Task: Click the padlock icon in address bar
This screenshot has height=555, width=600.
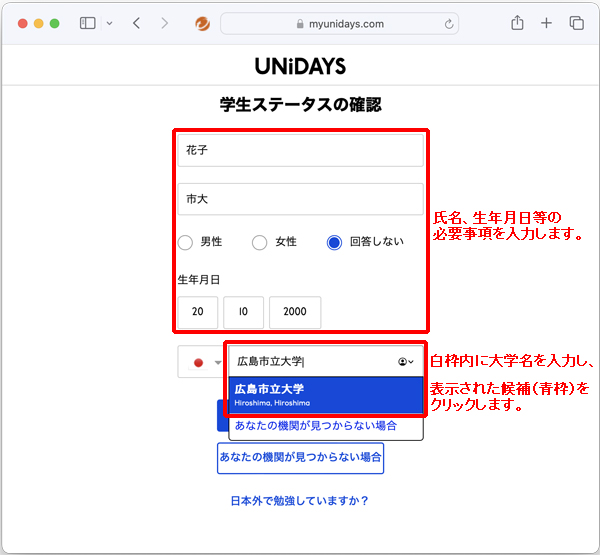Action: click(x=300, y=24)
